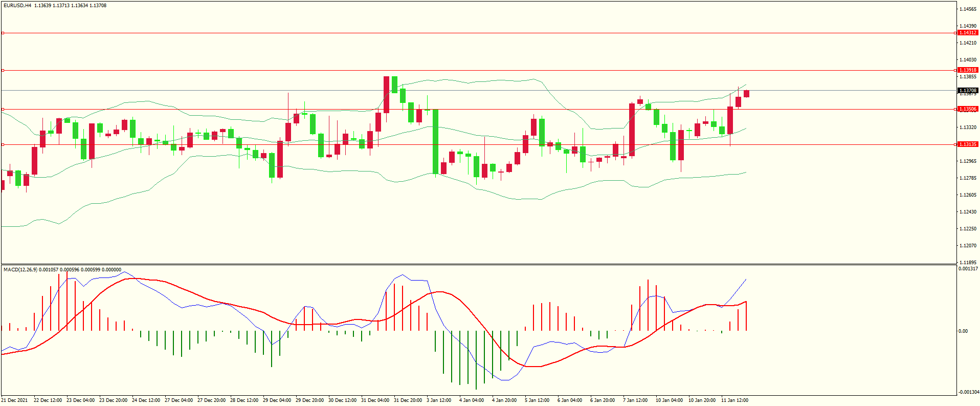Grab left handle of 1.14312 horizontal line
980x406 pixels.
pos(3,33)
